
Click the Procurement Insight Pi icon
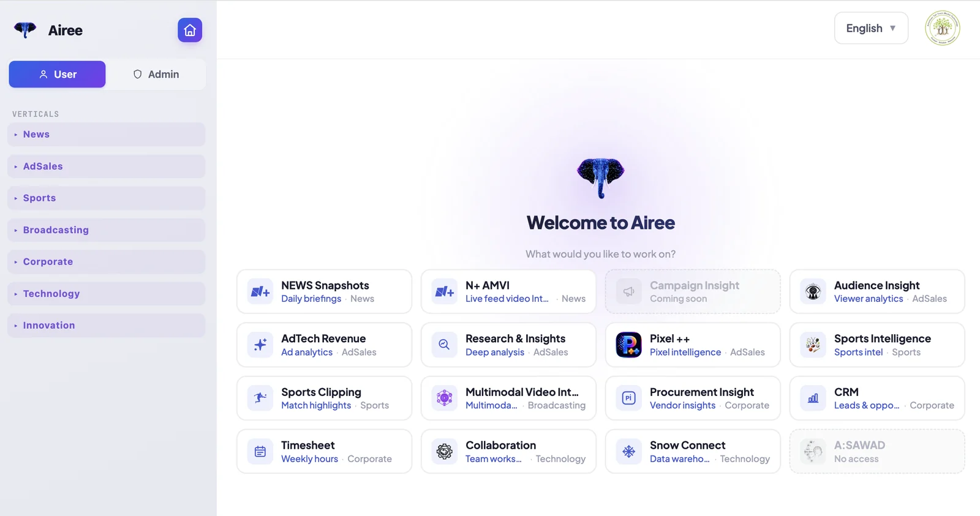tap(629, 398)
